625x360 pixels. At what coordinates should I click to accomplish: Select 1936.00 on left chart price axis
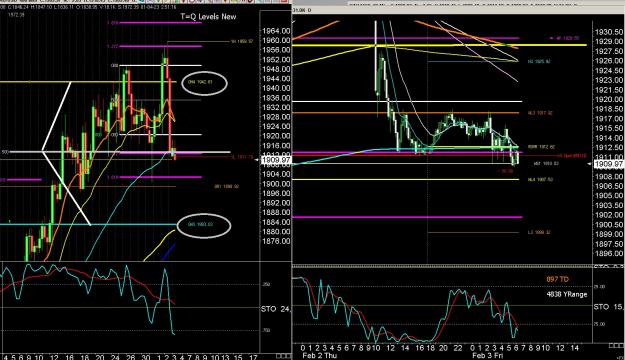coord(276,98)
